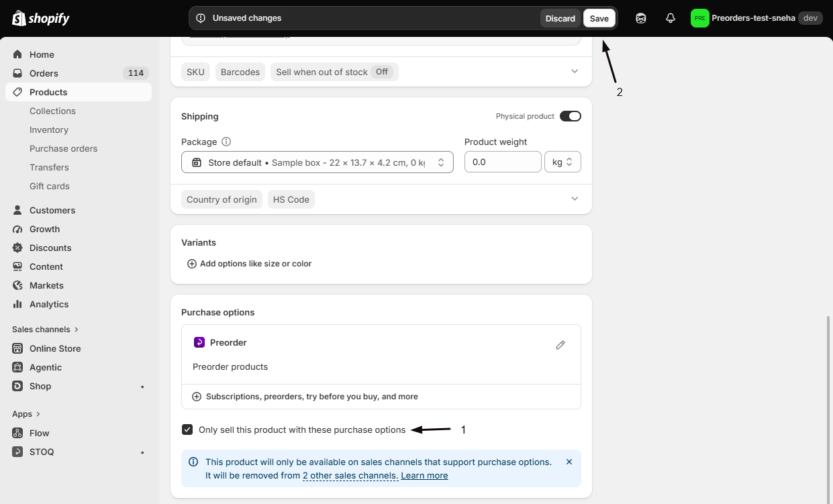
Task: Click the Home house icon in sidebar
Action: point(17,54)
